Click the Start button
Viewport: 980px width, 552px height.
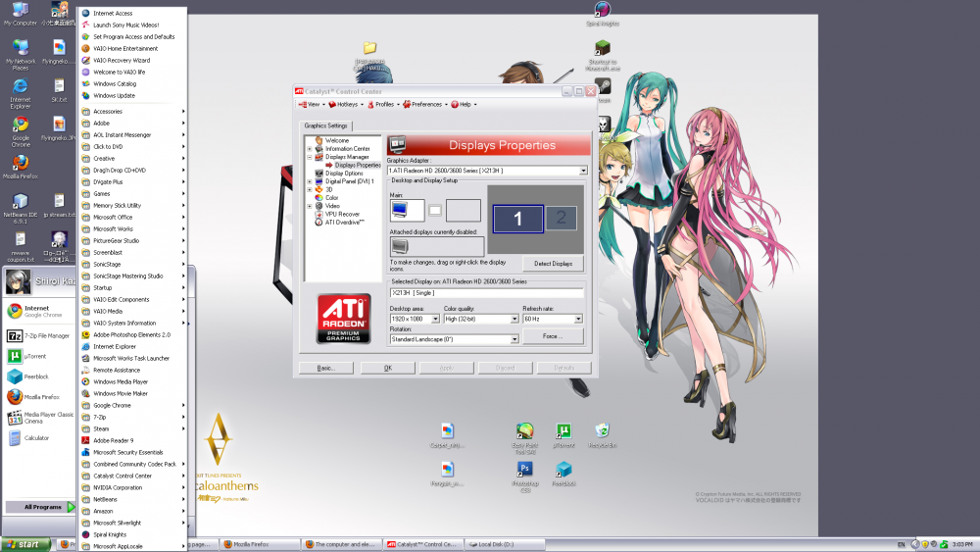pos(25,544)
